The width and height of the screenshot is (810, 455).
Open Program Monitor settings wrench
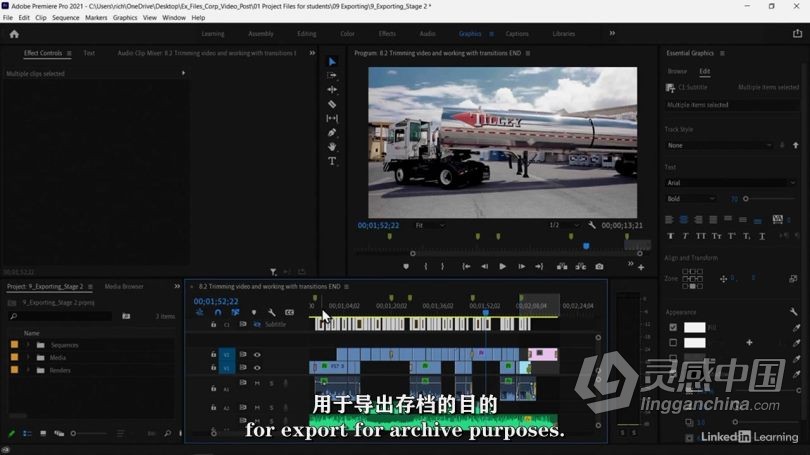point(592,225)
